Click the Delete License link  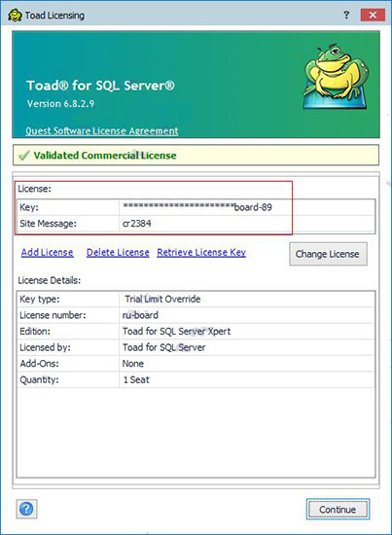pos(118,253)
